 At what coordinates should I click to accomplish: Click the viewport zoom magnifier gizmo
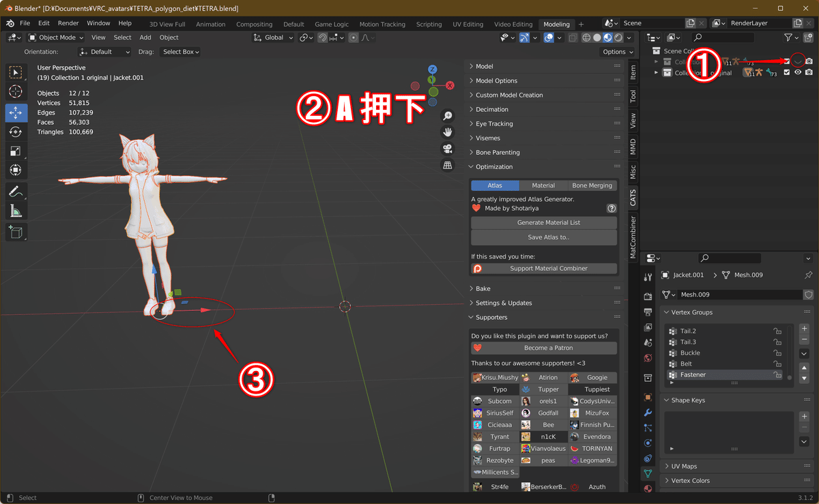pyautogui.click(x=447, y=117)
